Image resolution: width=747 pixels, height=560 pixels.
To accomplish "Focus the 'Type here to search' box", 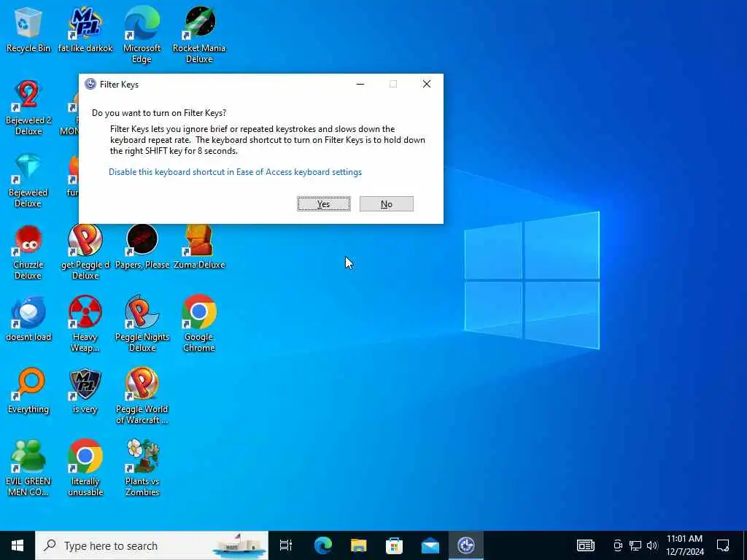I will click(152, 545).
